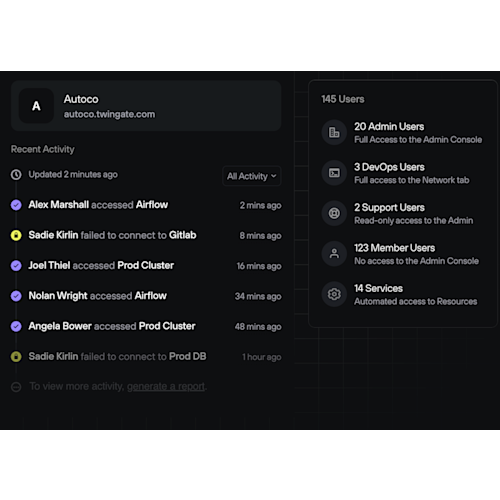Select the Member Users person icon
500x500 pixels.
334,254
